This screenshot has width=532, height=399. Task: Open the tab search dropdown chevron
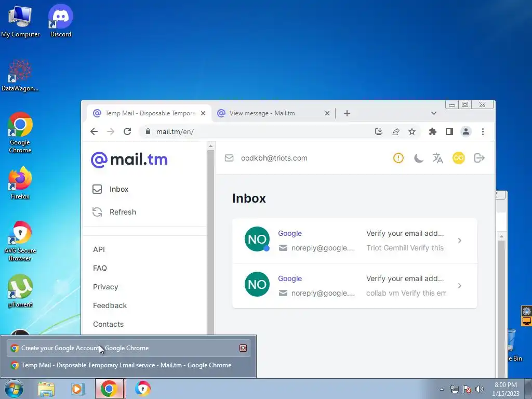coord(434,113)
